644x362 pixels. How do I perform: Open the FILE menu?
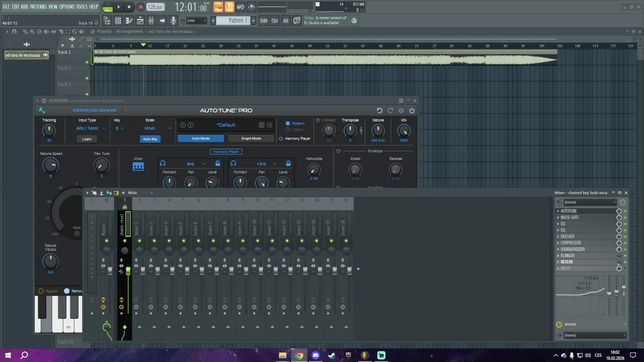(x=6, y=7)
